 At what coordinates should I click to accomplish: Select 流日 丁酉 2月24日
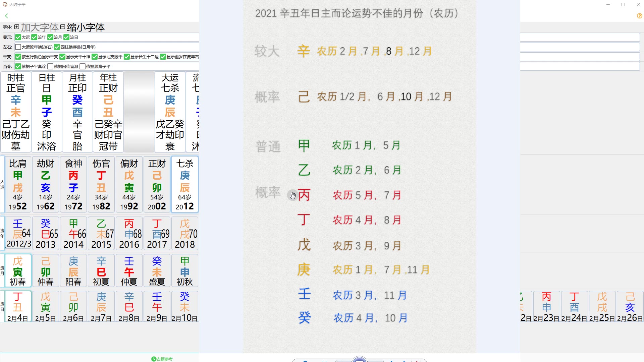(x=574, y=307)
